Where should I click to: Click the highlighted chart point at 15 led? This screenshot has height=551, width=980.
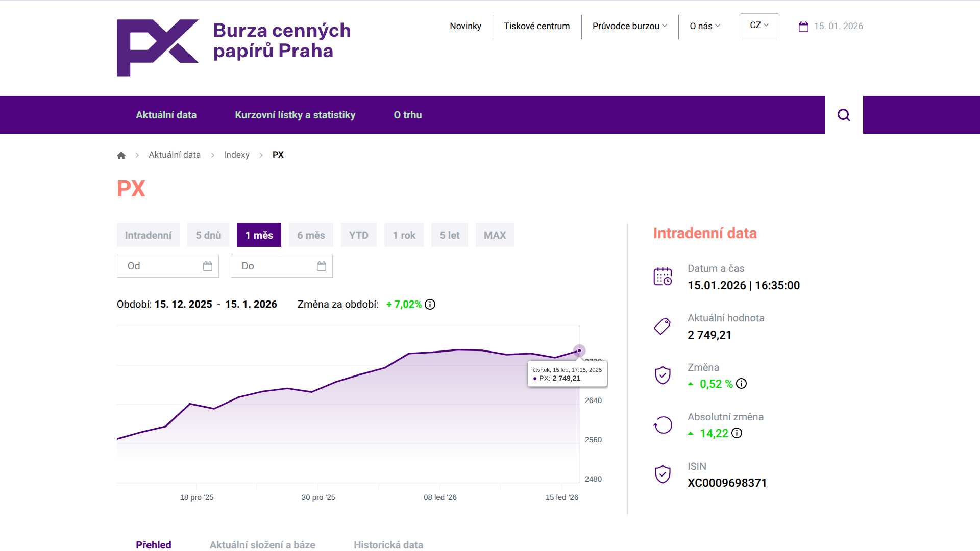(579, 350)
